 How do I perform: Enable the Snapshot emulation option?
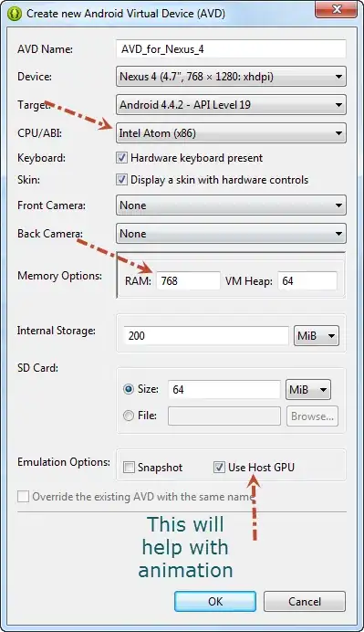pyautogui.click(x=129, y=468)
